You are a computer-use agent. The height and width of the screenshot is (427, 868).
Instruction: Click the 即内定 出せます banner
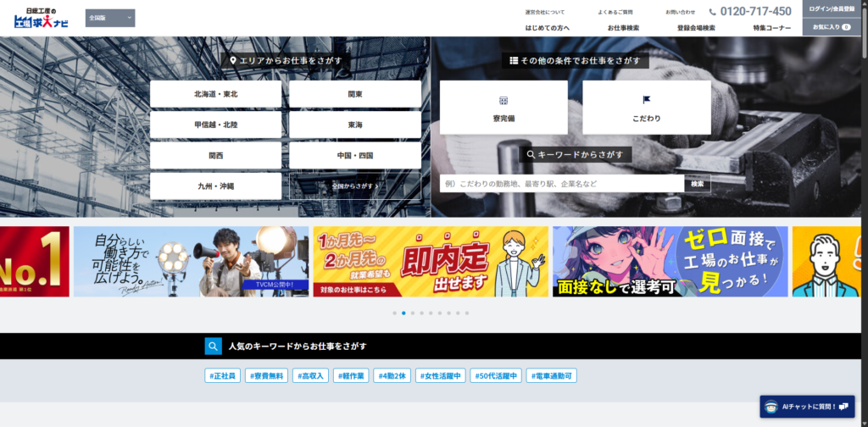click(431, 261)
